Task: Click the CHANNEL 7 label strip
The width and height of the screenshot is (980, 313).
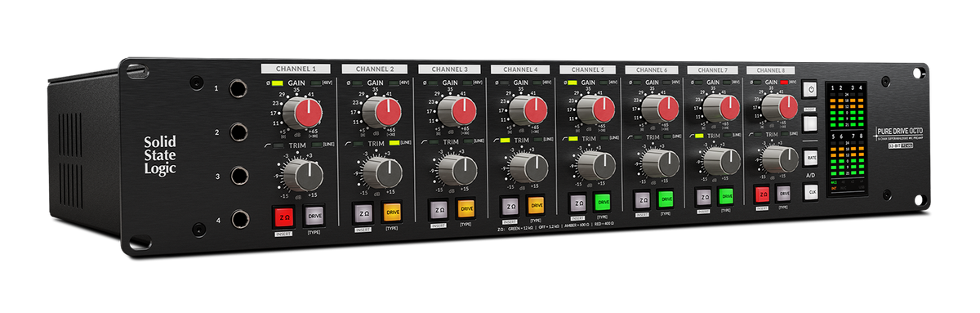Action: click(x=713, y=70)
